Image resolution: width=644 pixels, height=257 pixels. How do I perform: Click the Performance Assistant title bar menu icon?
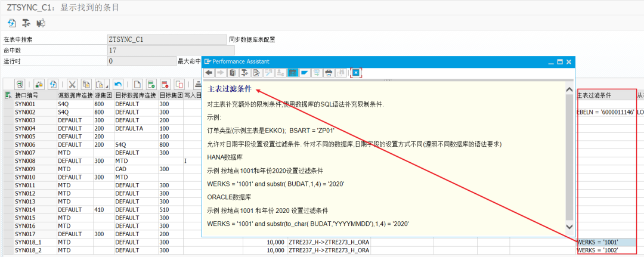coord(208,61)
